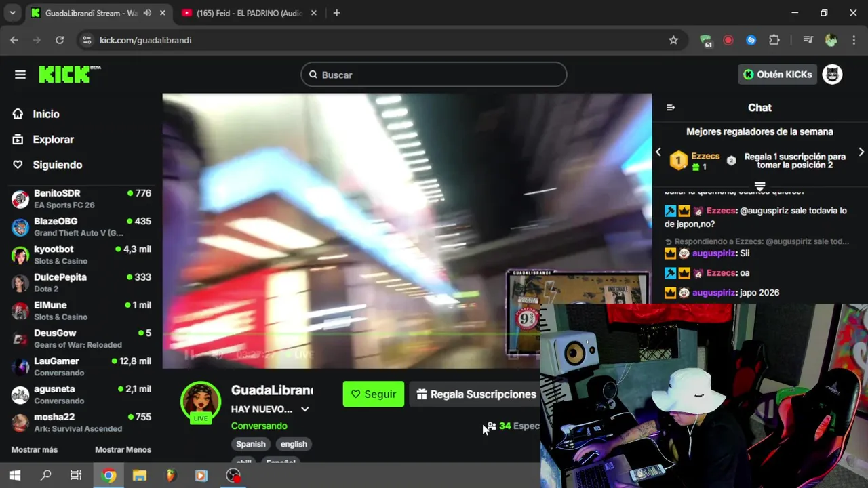
Task: Open the Extensions puzzle icon
Action: (x=774, y=40)
